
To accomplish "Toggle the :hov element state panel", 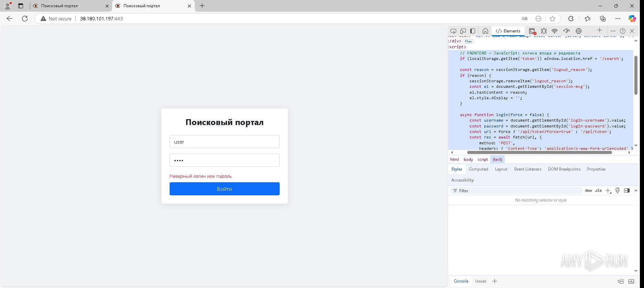I will pyautogui.click(x=588, y=191).
